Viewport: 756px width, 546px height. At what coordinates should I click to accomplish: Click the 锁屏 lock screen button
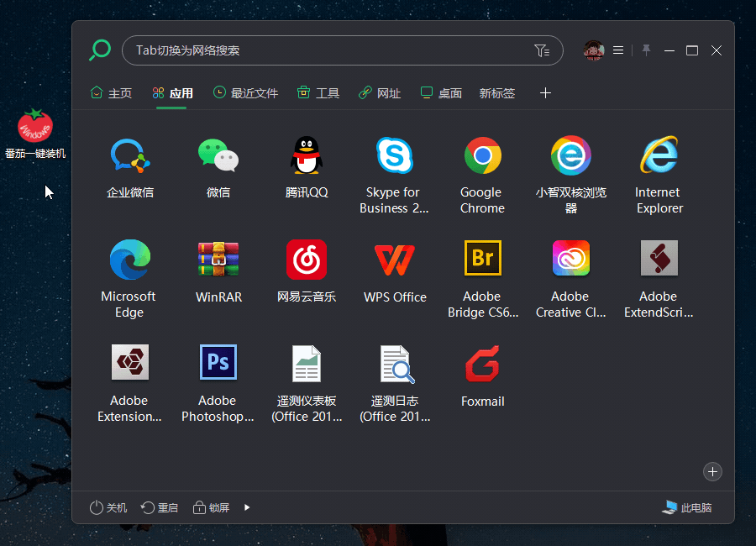211,507
